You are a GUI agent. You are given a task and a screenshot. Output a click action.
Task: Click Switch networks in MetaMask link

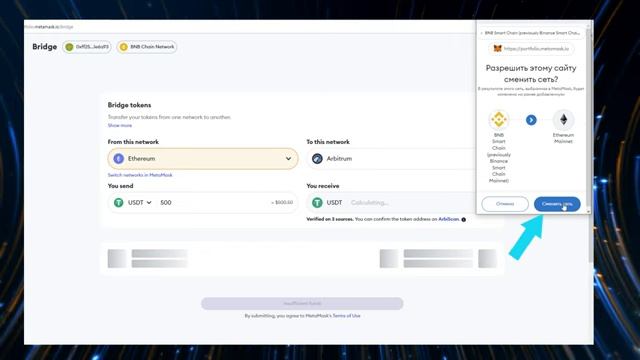pos(140,175)
